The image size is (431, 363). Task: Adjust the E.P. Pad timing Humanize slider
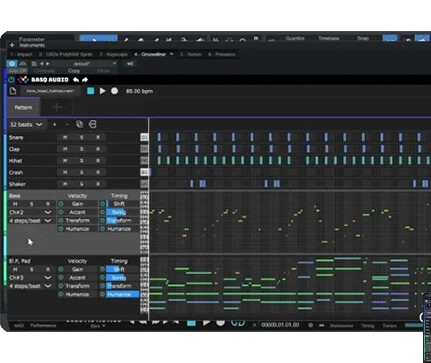click(122, 294)
